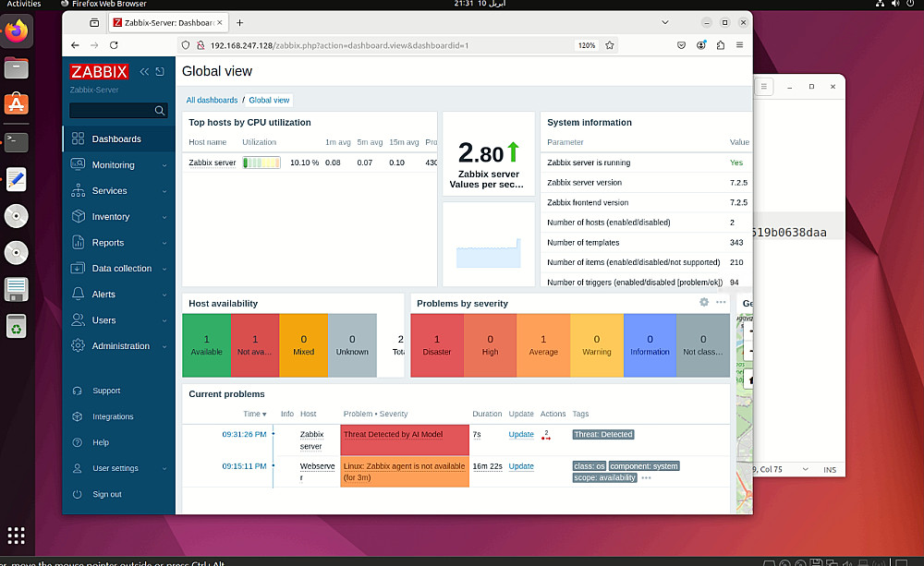Click Threat Detected by AI Model problem
This screenshot has height=566, width=924.
[393, 435]
